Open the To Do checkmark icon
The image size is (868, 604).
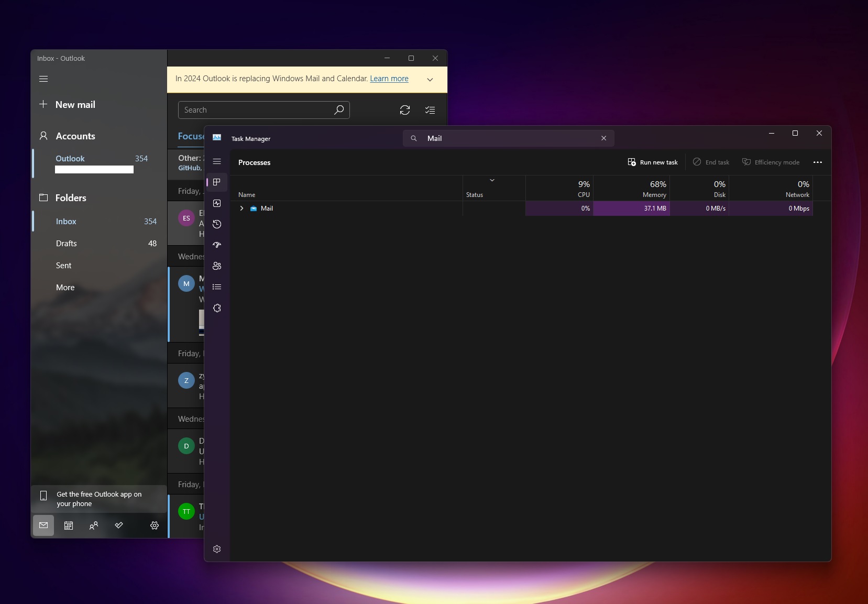[119, 525]
